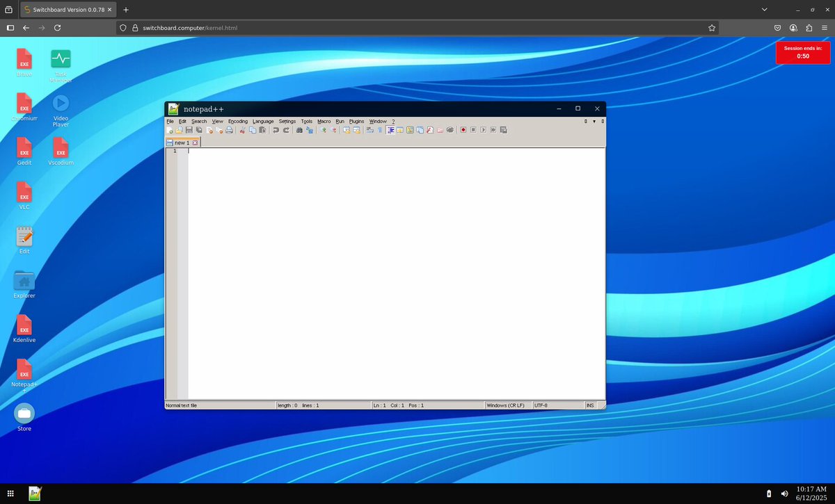Screen dimensions: 835x504
Task: Select the Task Manager desktop icon
Action: coord(61,66)
